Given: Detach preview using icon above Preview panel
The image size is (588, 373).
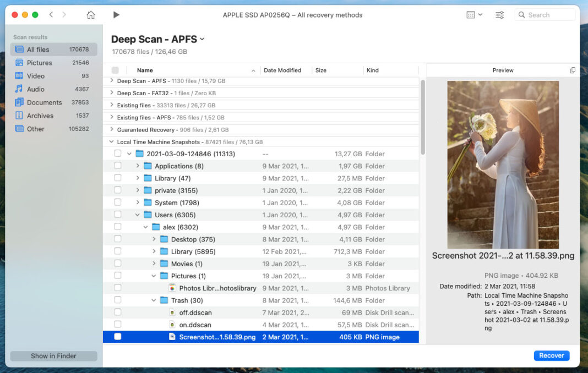Looking at the screenshot, I should (x=573, y=70).
